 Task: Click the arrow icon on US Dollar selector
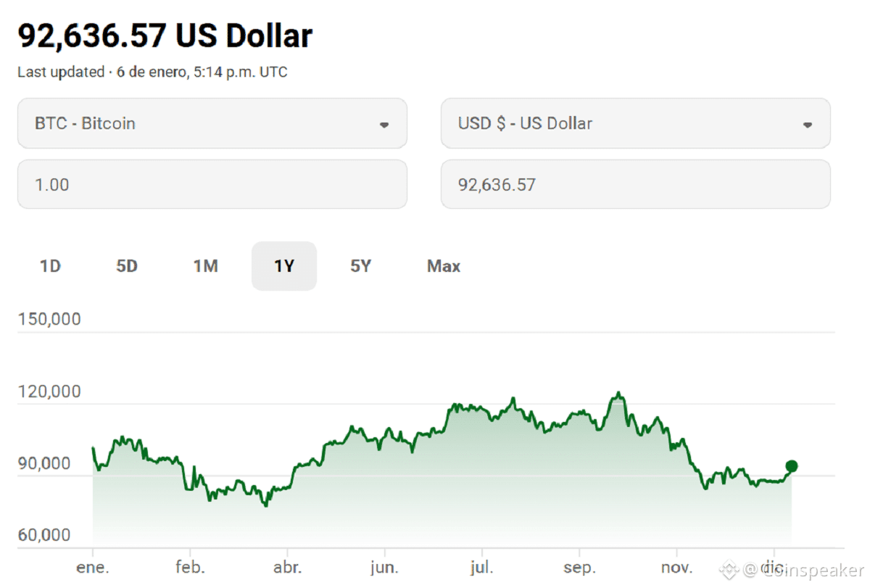click(807, 125)
